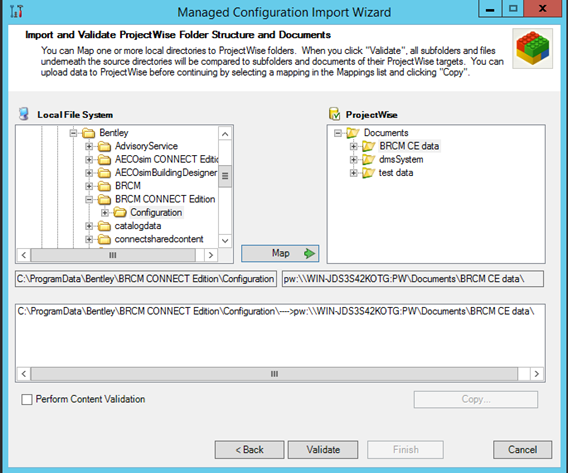Viewport: 568px width, 473px height.
Task: Click the wizard app icon in title bar
Action: coord(16,12)
